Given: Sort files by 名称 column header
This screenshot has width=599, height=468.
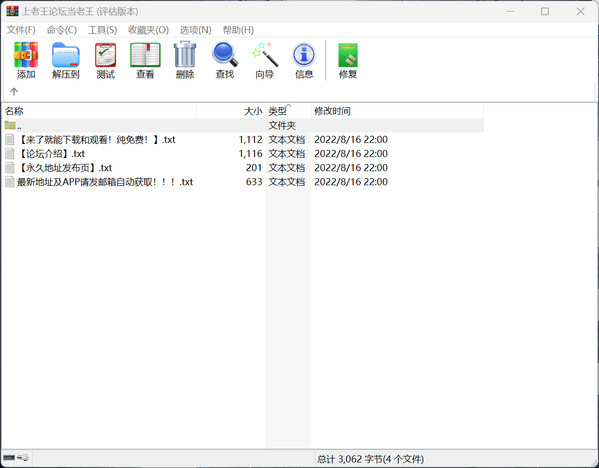Looking at the screenshot, I should click(99, 111).
